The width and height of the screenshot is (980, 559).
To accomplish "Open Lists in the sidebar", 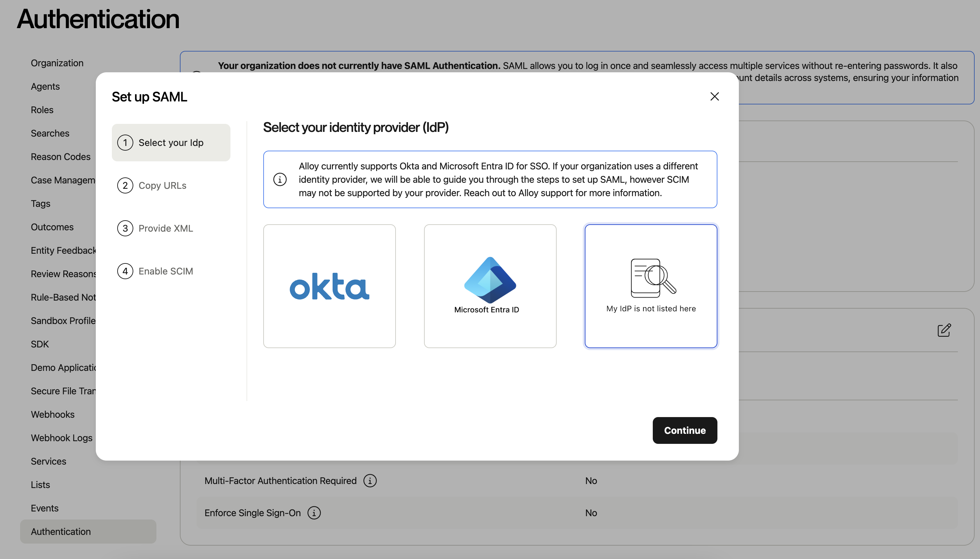I will [40, 484].
